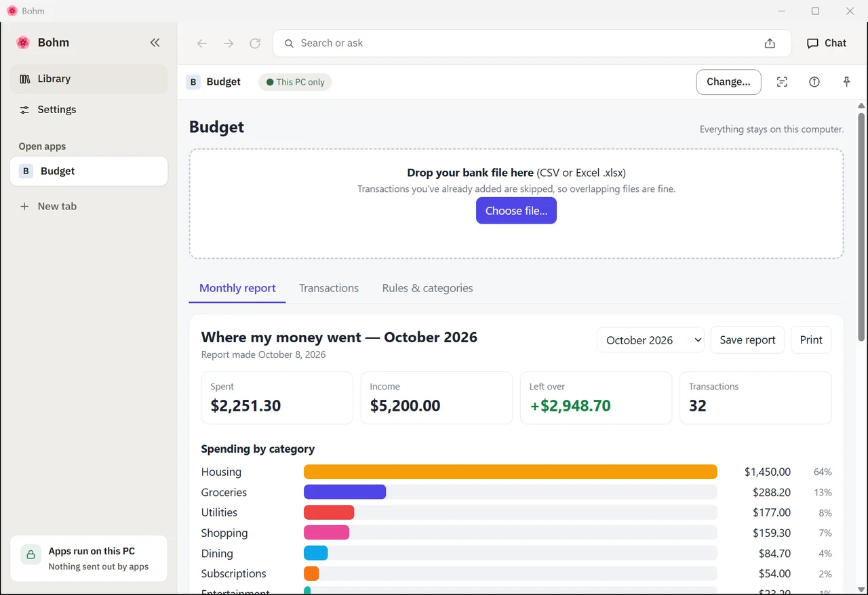Switch to the Monthly report tab
Screen dimensions: 868x595
coord(237,288)
